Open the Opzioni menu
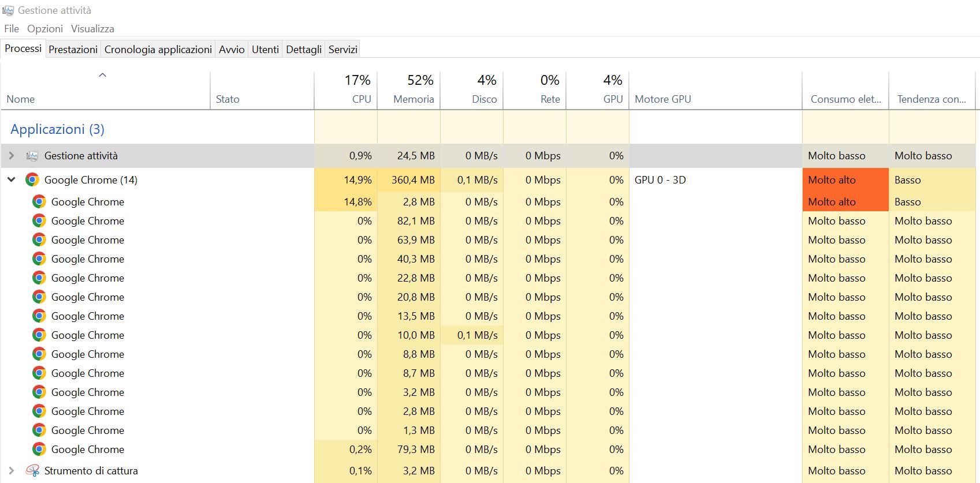 (x=45, y=29)
